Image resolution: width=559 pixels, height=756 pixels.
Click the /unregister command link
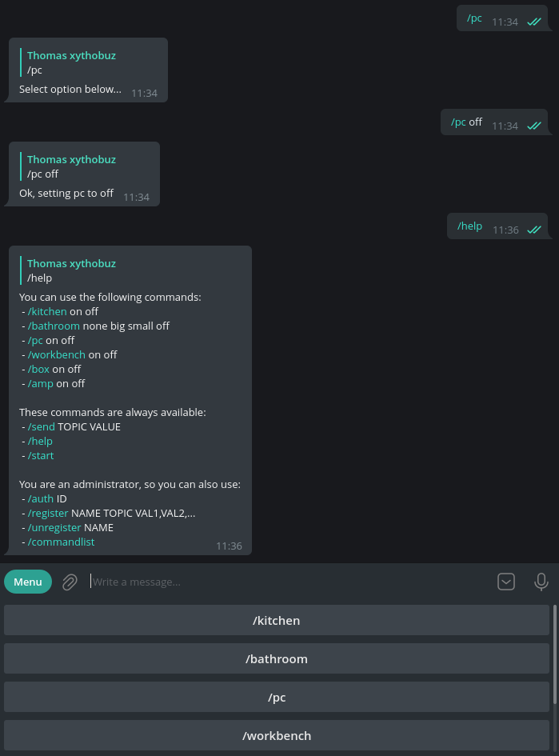tap(54, 527)
